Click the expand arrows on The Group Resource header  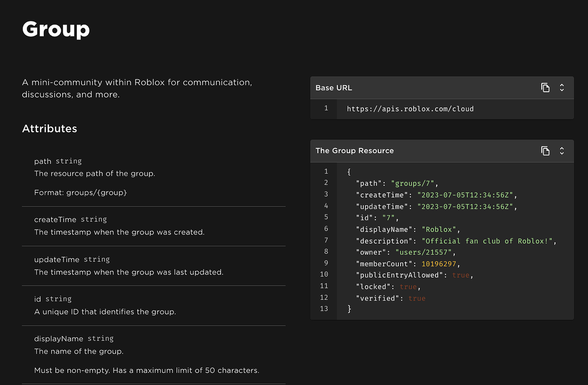[562, 151]
